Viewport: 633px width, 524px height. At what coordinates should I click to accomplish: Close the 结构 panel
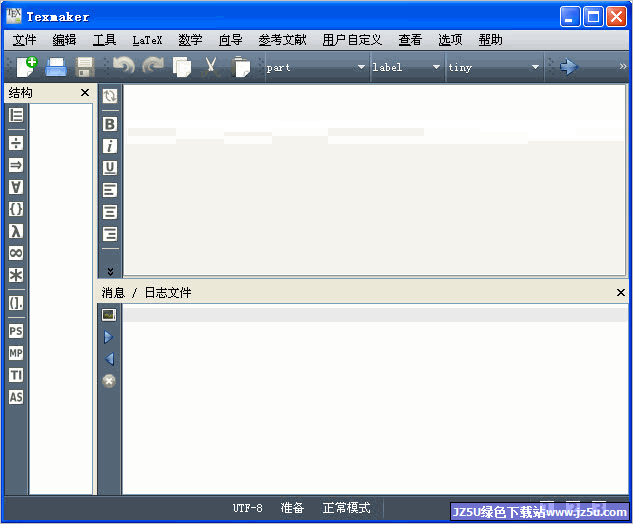tap(85, 93)
